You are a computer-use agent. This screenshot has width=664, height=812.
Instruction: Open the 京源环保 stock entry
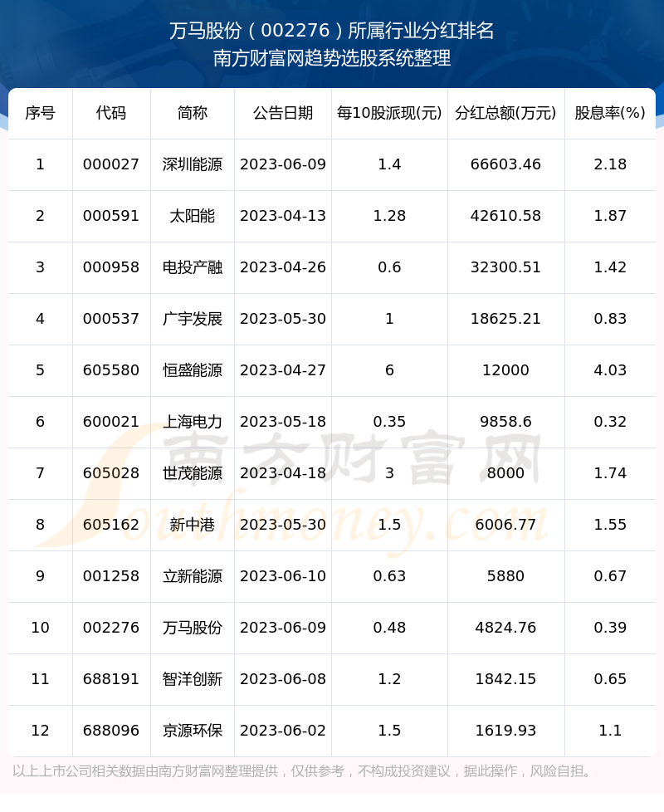tap(193, 731)
